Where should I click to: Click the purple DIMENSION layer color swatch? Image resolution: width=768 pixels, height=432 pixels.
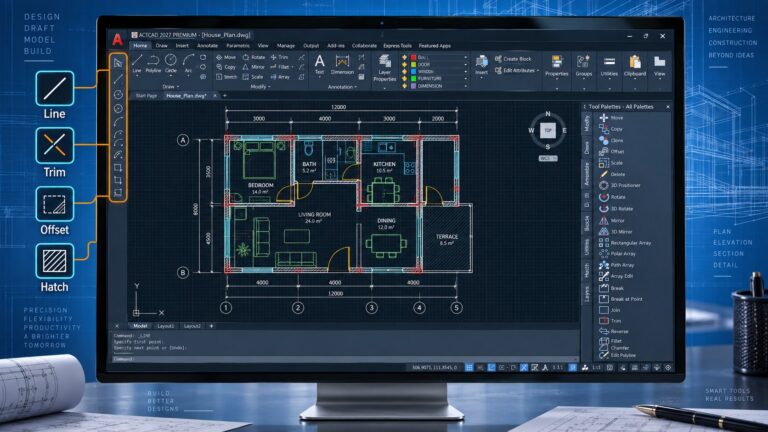point(413,86)
